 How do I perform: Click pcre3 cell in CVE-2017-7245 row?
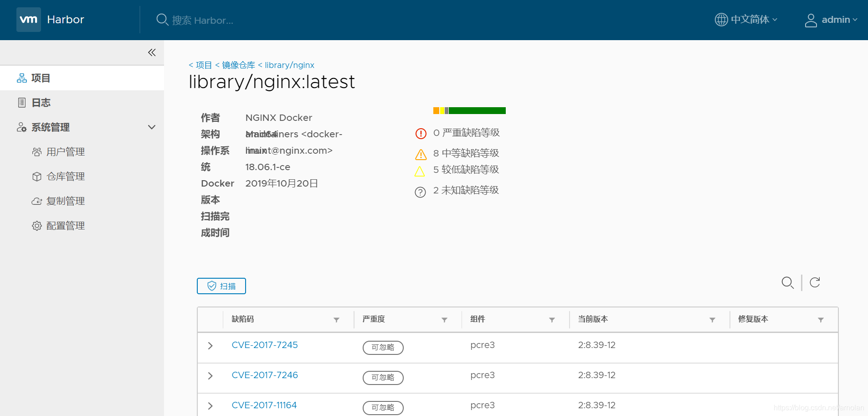(483, 345)
